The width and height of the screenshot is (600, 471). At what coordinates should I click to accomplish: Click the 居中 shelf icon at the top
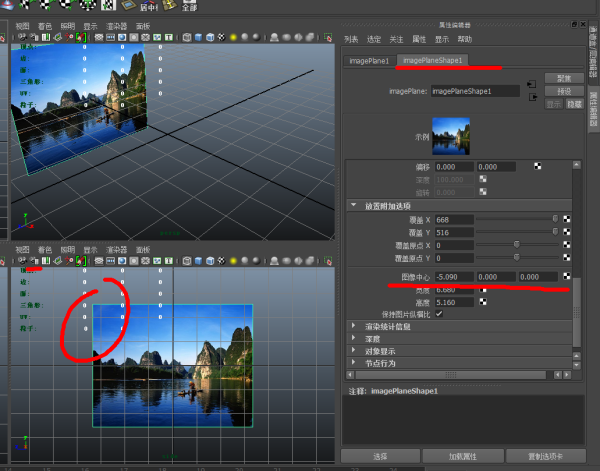coord(145,8)
